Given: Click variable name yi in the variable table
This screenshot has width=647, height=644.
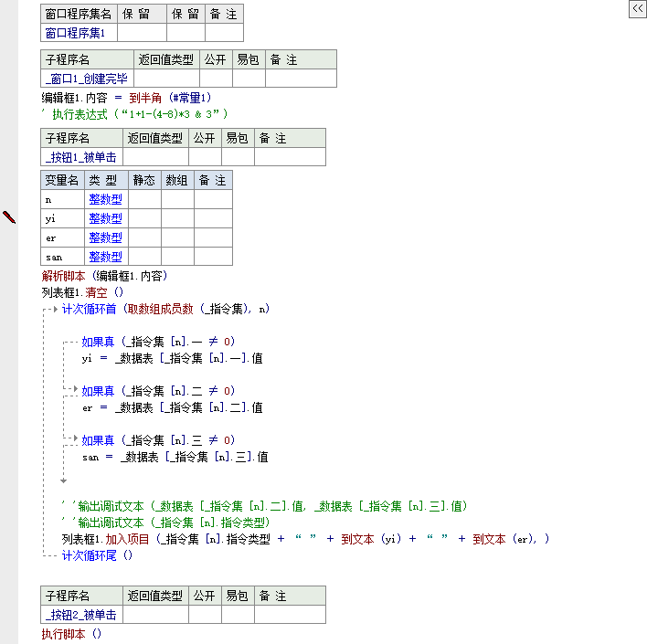Looking at the screenshot, I should click(x=63, y=218).
